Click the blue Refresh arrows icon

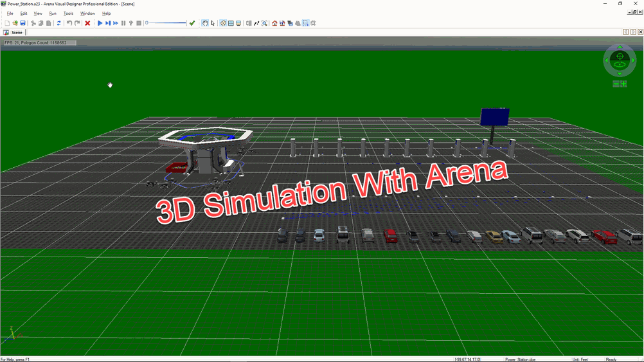coord(58,23)
